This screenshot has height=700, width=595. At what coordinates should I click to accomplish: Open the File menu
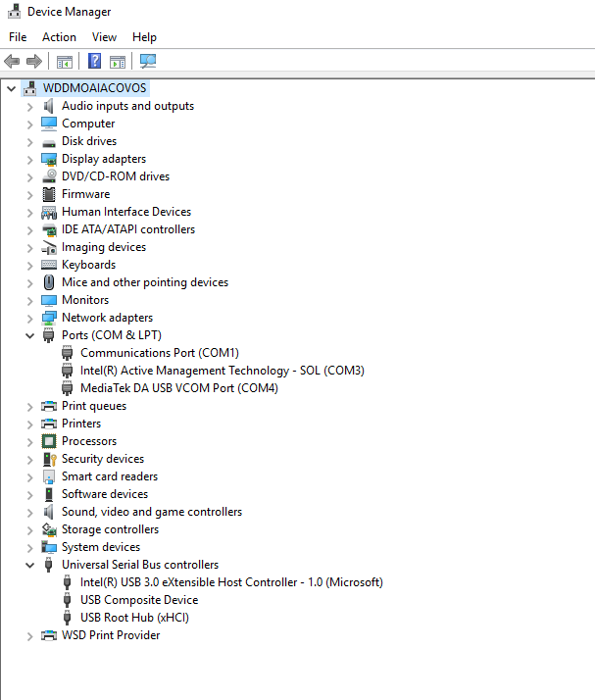tap(18, 37)
